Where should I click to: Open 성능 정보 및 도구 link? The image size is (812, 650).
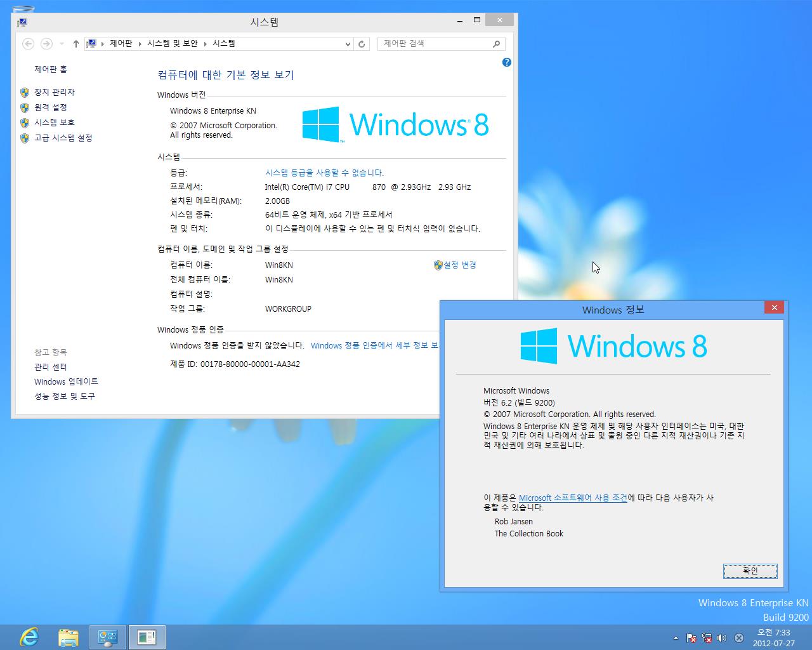[x=65, y=396]
